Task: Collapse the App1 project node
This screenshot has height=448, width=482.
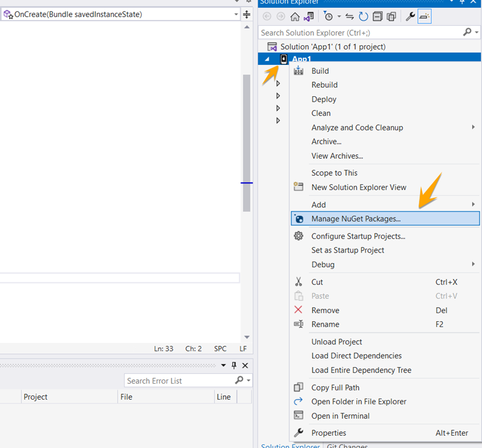Action: point(267,59)
